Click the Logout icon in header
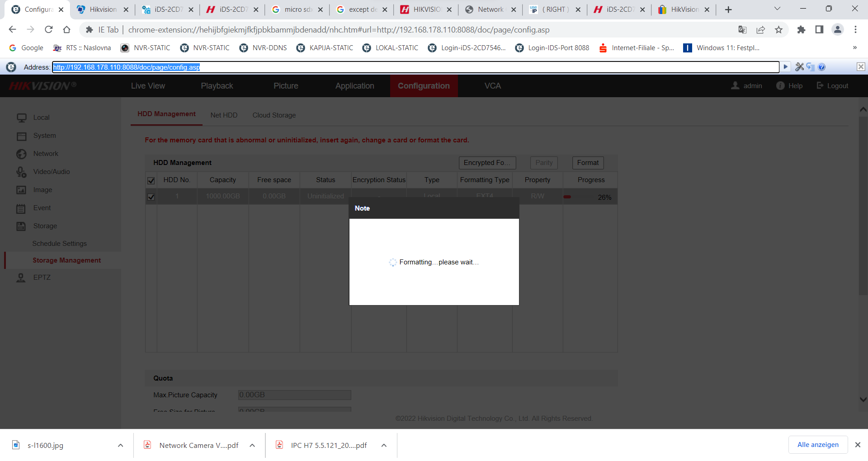Image resolution: width=868 pixels, height=461 pixels. pos(820,85)
